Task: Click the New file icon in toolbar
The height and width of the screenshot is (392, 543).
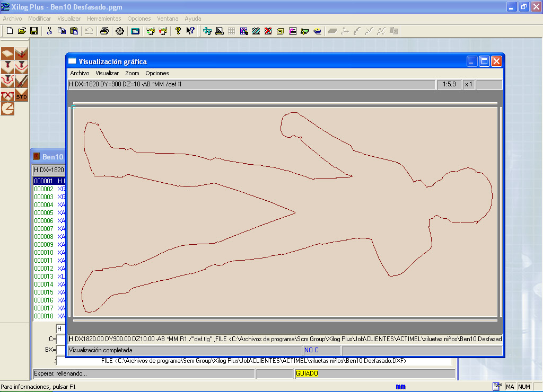Action: 10,31
